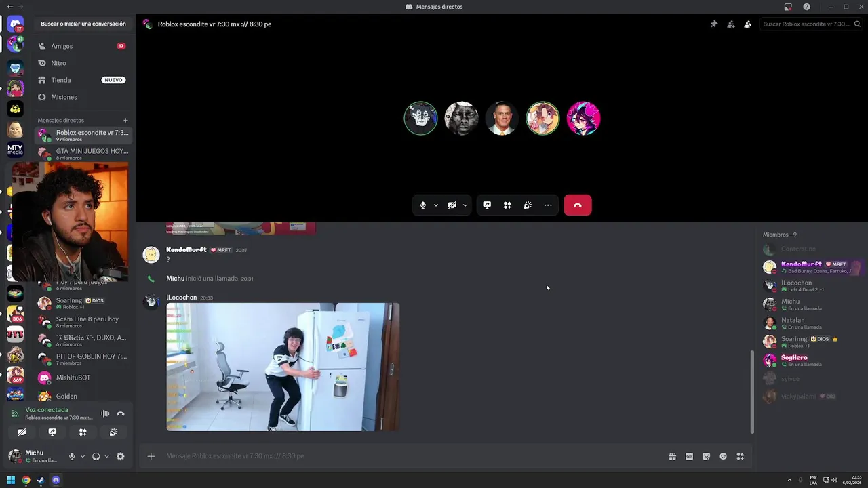
Task: Open the Golden conversation
Action: [83, 396]
